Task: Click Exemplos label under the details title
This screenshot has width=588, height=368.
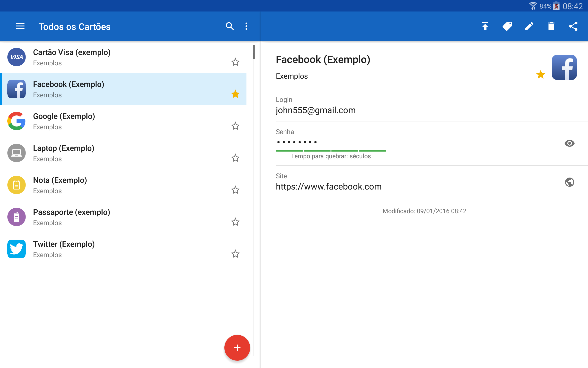Action: click(291, 76)
